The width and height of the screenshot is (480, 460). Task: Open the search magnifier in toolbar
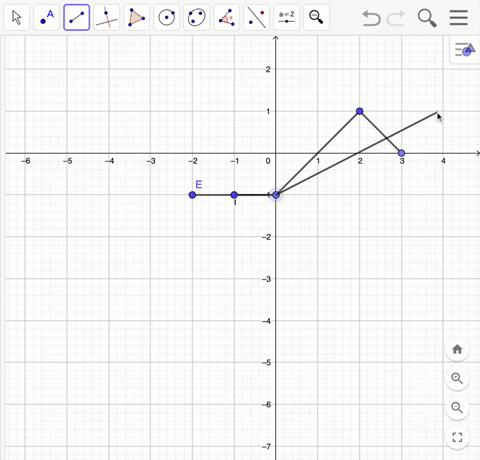point(427,18)
